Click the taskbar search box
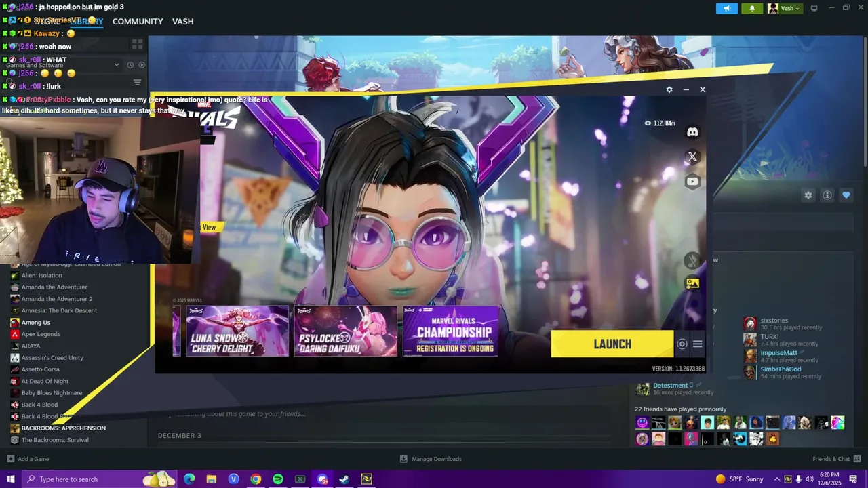 coord(99,479)
